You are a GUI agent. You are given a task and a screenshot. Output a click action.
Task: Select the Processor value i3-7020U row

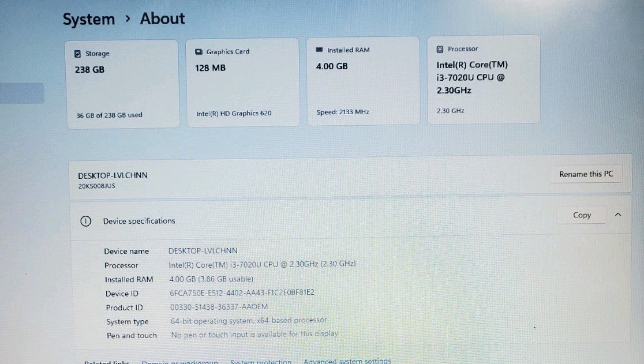click(x=262, y=264)
